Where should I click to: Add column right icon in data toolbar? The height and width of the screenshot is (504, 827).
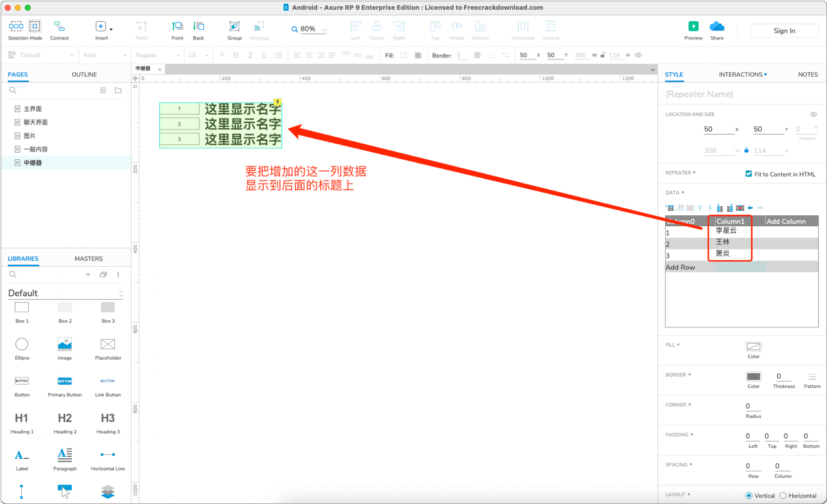click(730, 208)
